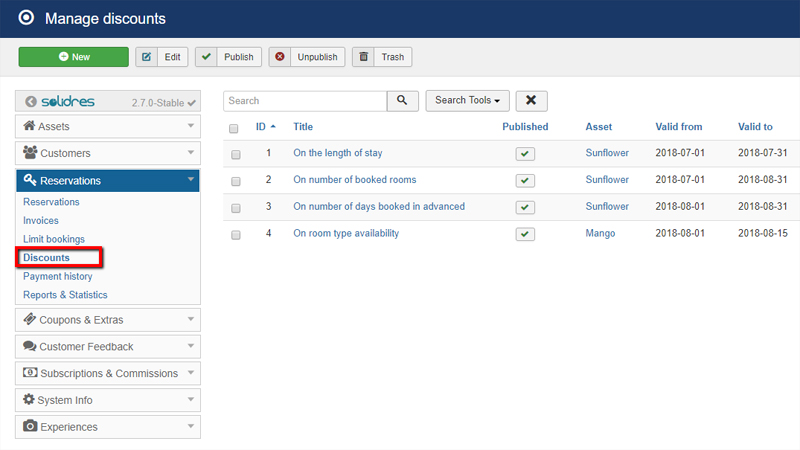Image resolution: width=800 pixels, height=450 pixels.
Task: Click the Unpublish red X icon
Action: (280, 57)
